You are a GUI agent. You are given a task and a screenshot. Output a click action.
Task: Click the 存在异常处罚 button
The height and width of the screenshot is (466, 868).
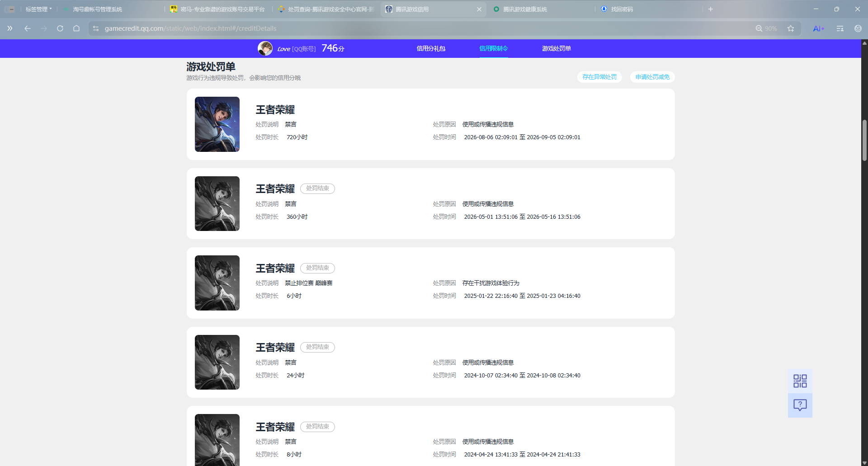(x=599, y=77)
